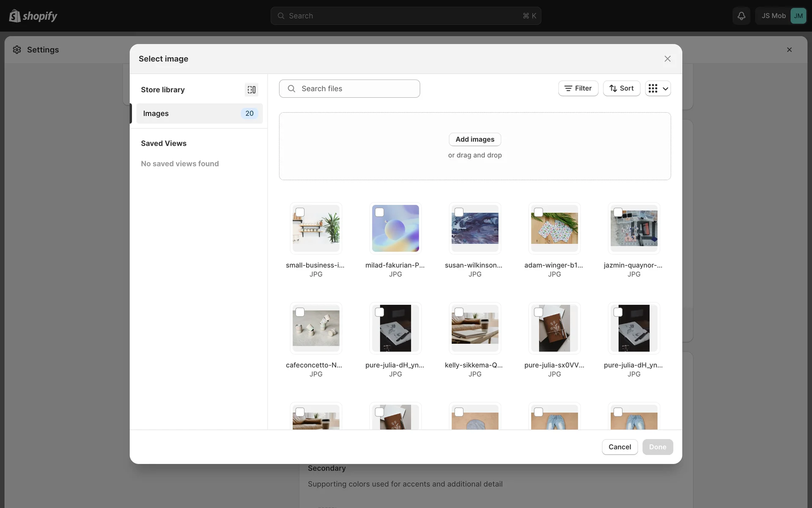Image resolution: width=812 pixels, height=508 pixels.
Task: Open the JS Mob store menu
Action: coord(773,16)
